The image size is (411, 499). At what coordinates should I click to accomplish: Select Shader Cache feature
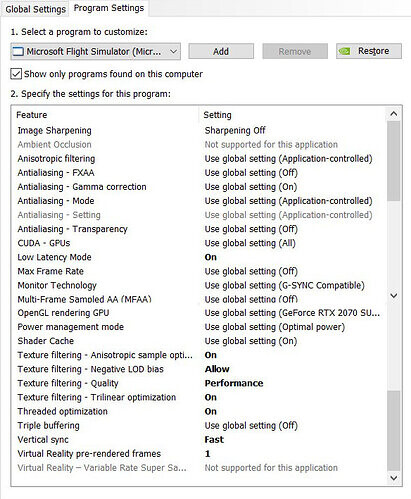46,341
